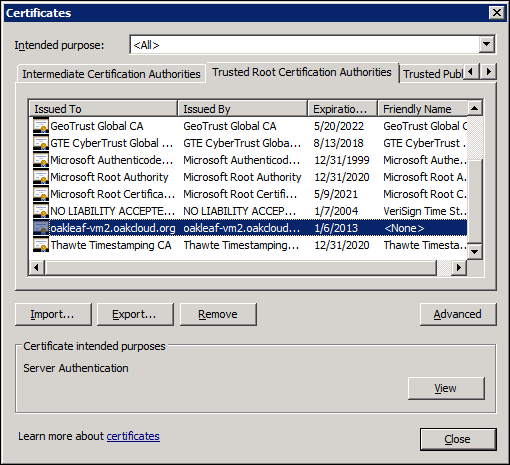Close the Certificates dialog via Close button
Screen dimensions: 510x465
click(x=458, y=439)
